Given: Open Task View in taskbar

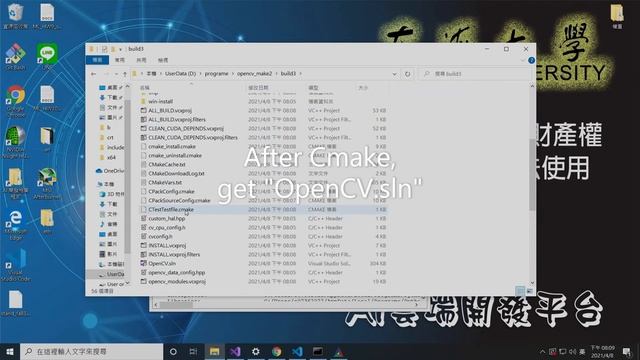Looking at the screenshot, I should tap(193, 351).
